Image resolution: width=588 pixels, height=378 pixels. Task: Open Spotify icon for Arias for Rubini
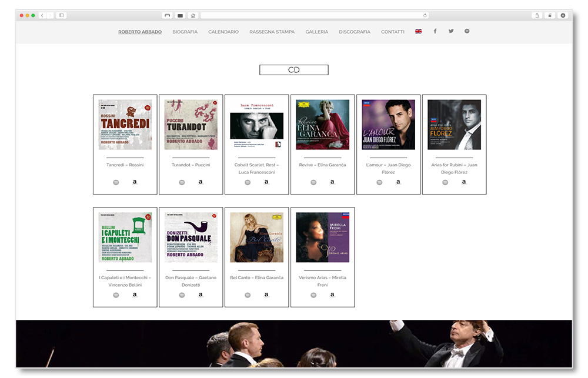coord(445,182)
